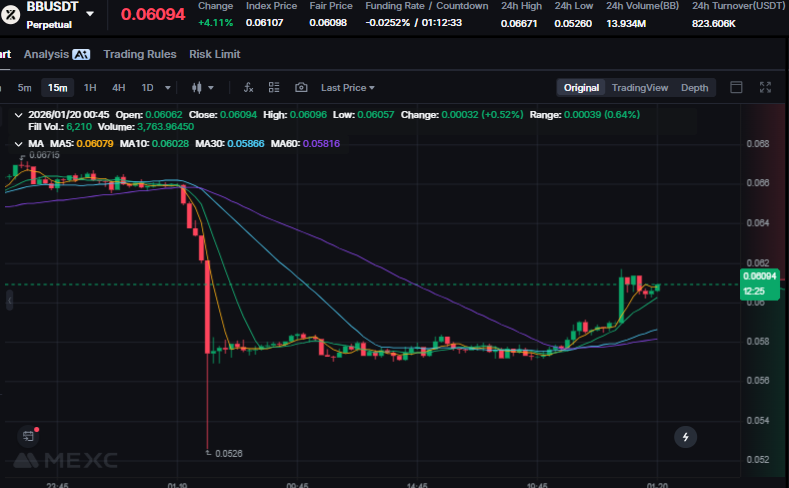Click the 24h High value 0.06671
The image size is (789, 488).
519,24
